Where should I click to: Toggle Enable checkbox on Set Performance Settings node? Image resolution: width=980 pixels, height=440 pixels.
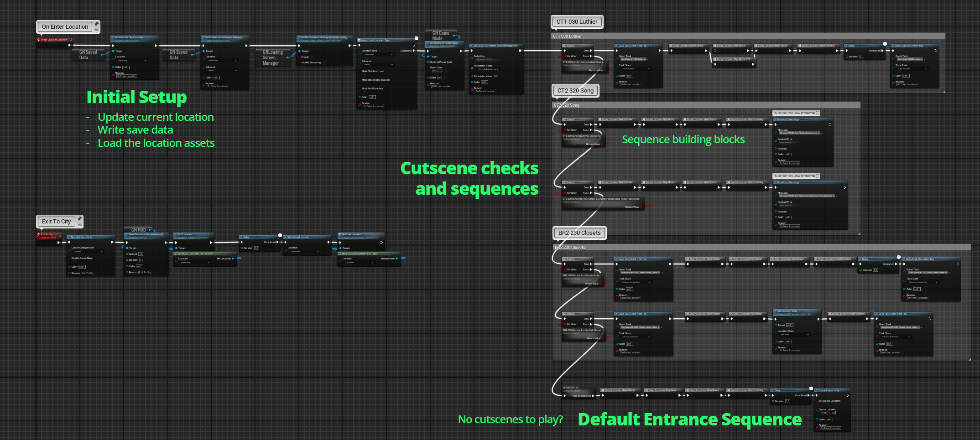(312, 57)
